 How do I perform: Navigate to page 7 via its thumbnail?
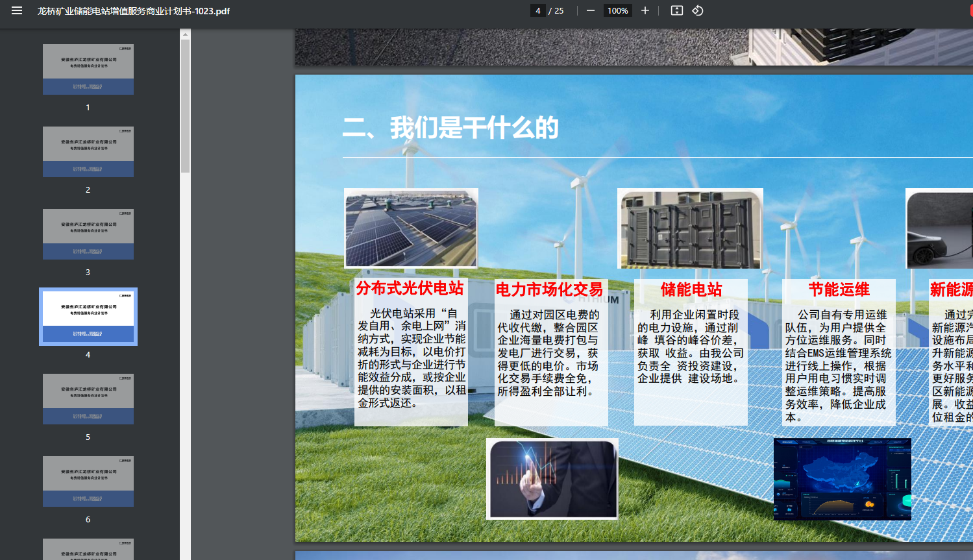pos(88,549)
